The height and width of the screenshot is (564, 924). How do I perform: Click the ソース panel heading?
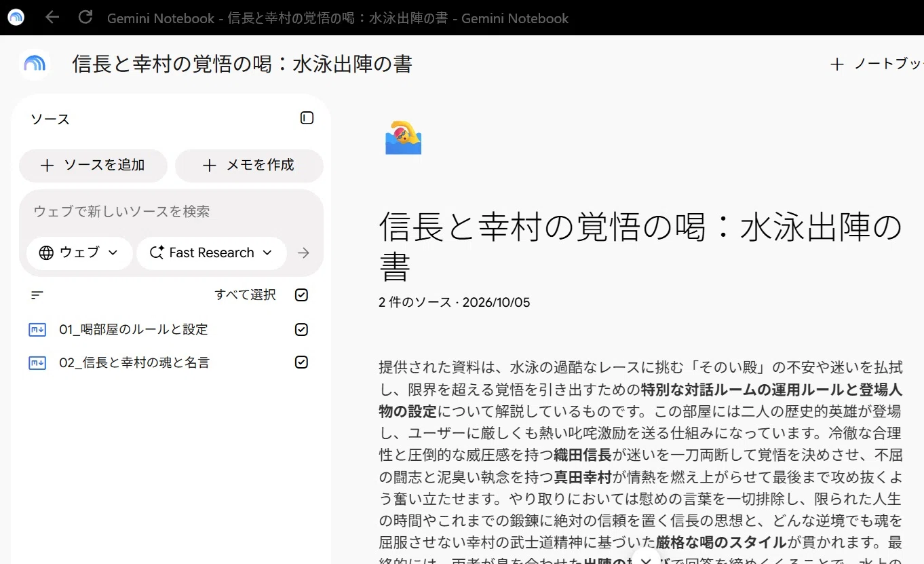50,119
